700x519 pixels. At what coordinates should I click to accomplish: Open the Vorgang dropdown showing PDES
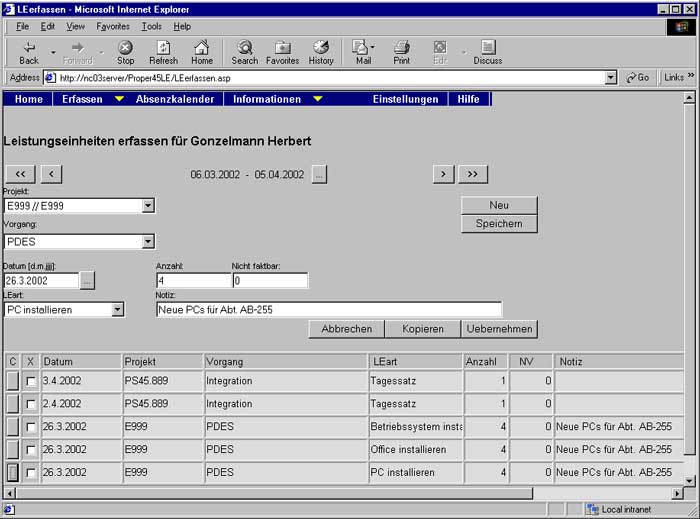148,241
